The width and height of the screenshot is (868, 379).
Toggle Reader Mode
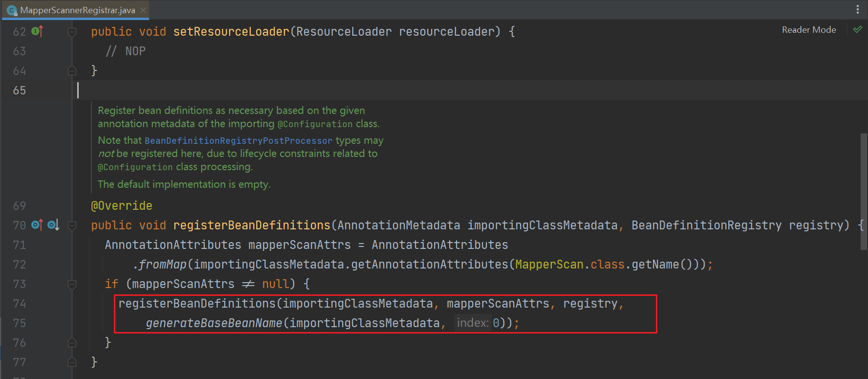tap(808, 30)
